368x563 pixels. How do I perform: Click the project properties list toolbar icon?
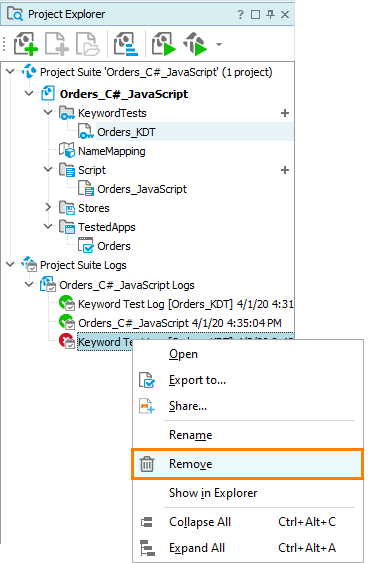[x=126, y=44]
